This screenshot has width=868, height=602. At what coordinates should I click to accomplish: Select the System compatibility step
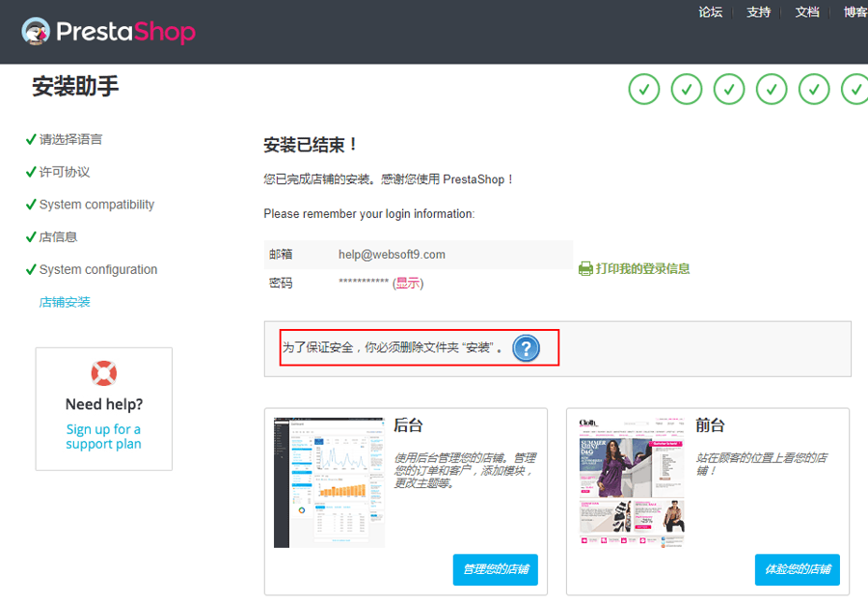[x=96, y=205]
